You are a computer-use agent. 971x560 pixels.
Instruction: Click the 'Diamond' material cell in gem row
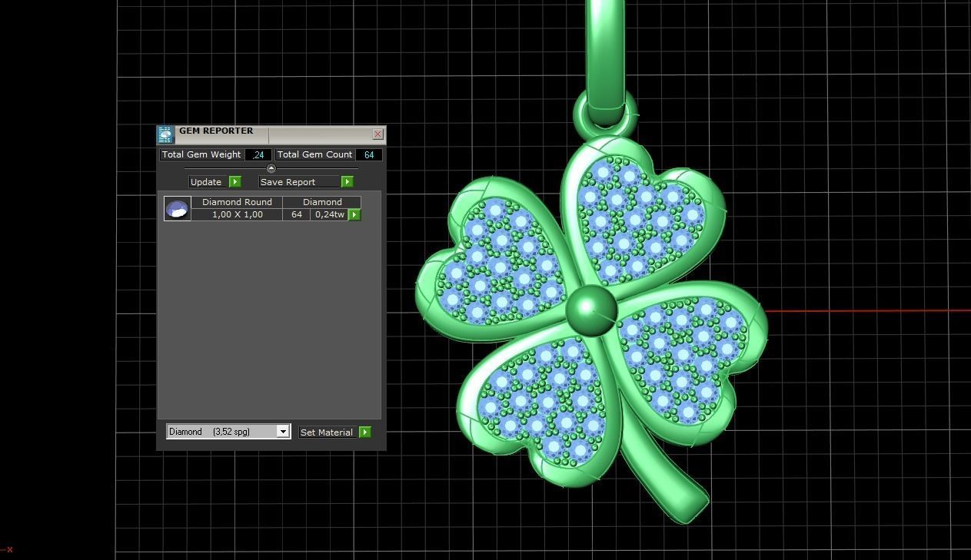tap(322, 202)
